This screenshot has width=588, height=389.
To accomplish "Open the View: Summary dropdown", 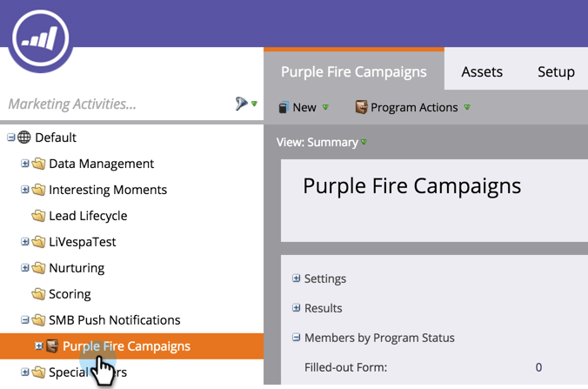I will pyautogui.click(x=322, y=142).
